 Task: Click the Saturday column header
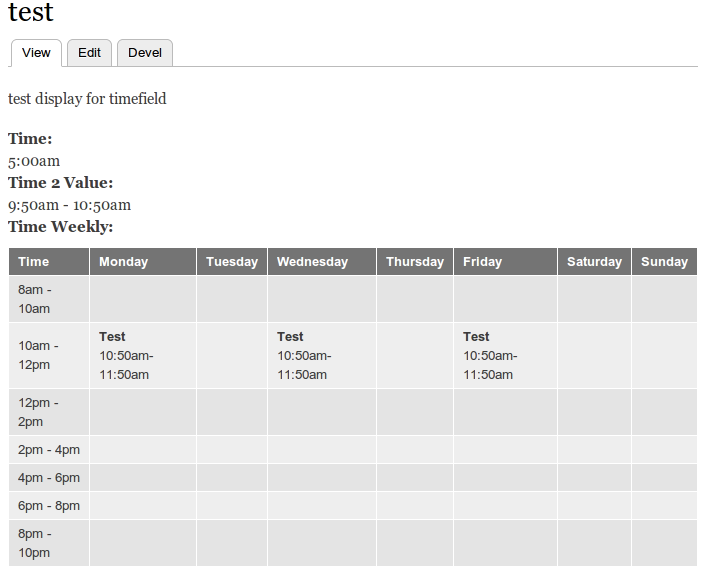[594, 262]
